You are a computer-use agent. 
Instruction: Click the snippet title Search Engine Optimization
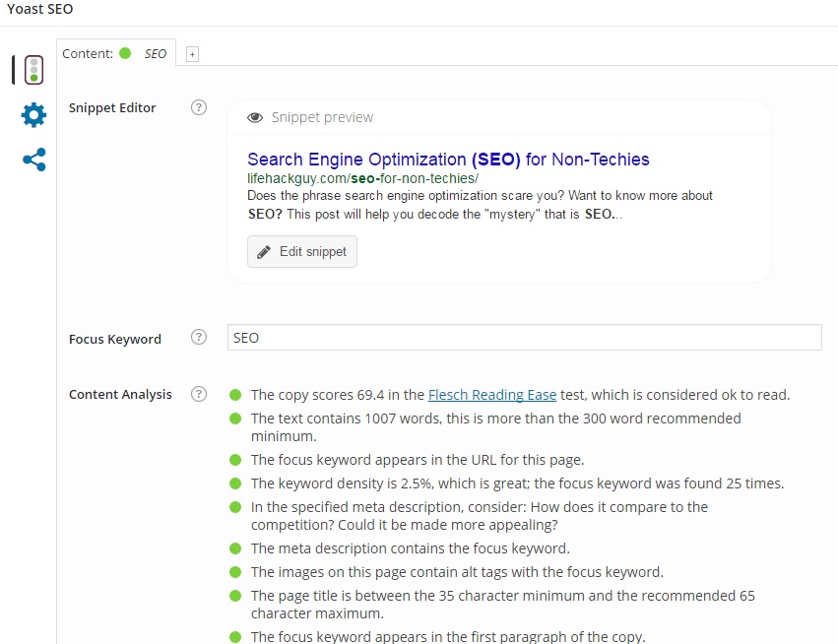pos(448,160)
